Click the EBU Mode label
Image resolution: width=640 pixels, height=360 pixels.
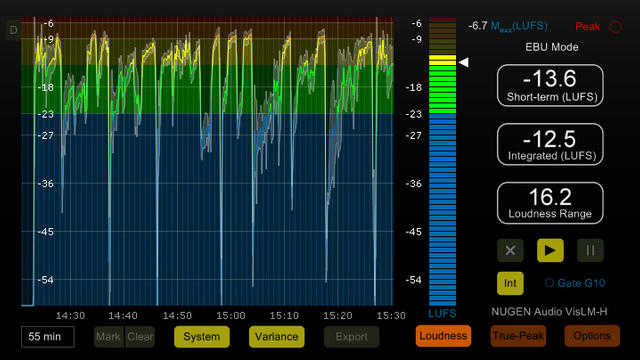[x=551, y=47]
